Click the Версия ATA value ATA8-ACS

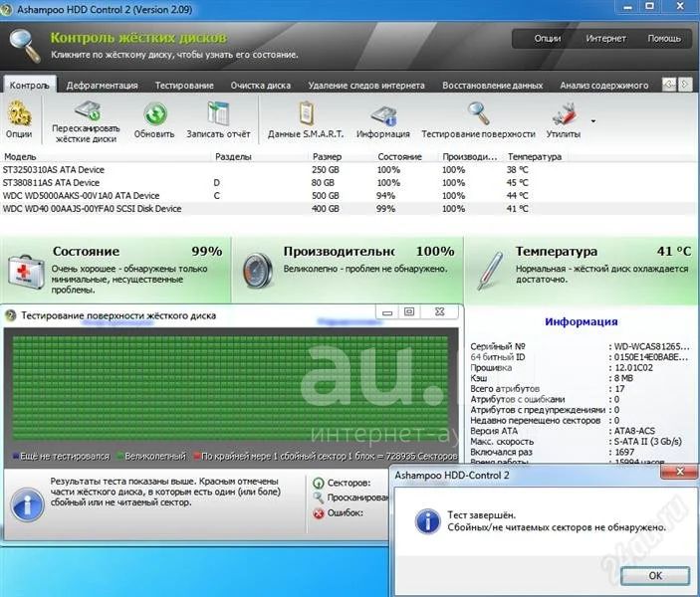634,431
